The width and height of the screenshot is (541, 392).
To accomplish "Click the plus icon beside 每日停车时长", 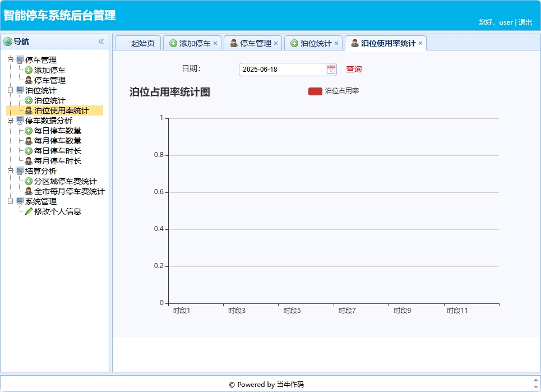I will click(x=28, y=151).
